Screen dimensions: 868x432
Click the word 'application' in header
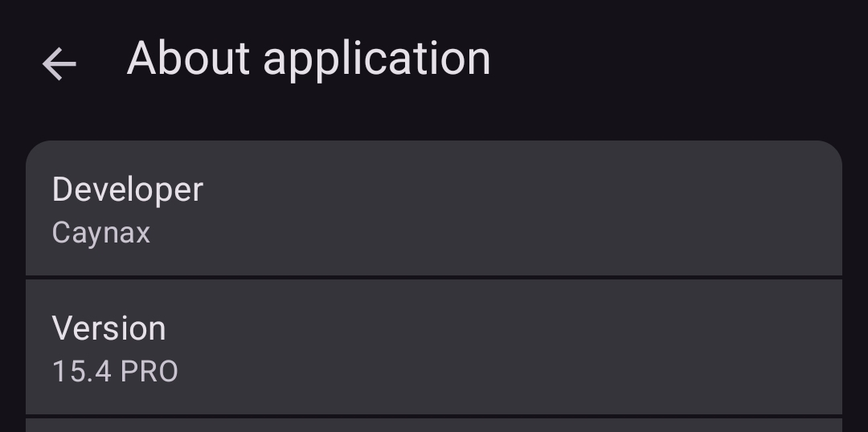[376, 59]
